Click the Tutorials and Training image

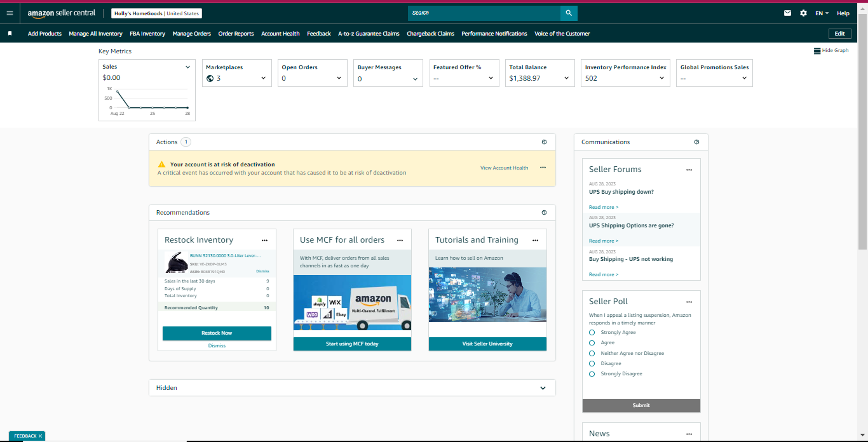point(487,295)
